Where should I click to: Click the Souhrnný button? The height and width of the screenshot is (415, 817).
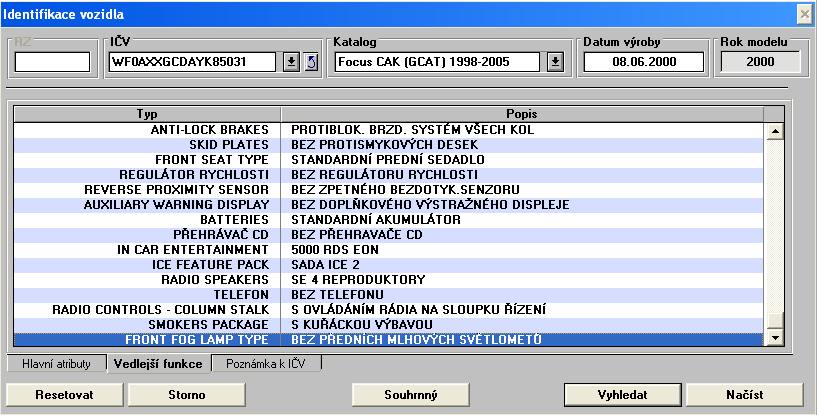tap(411, 394)
